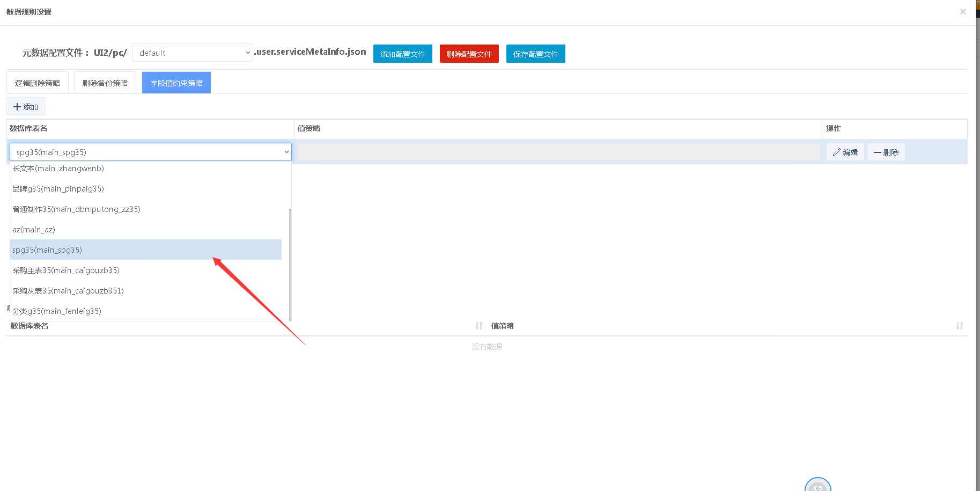Close the 数据规则设置 dialog
The width and height of the screenshot is (980, 491).
click(963, 12)
